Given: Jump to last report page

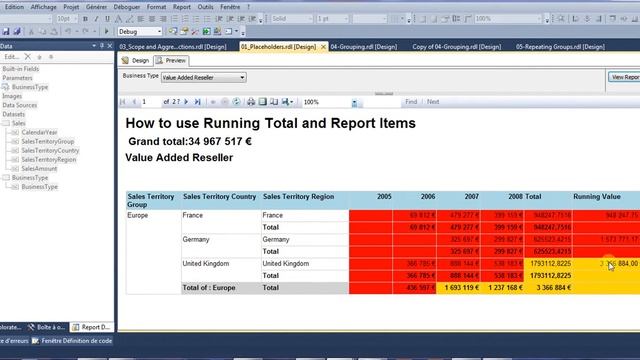Looking at the screenshot, I should [198, 102].
